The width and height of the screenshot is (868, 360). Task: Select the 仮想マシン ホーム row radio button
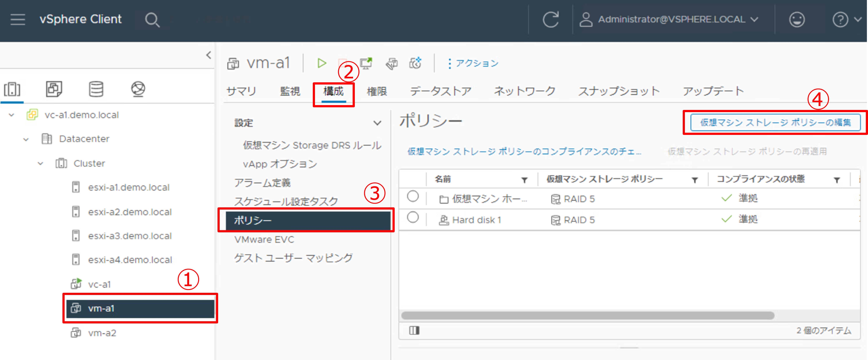click(x=412, y=196)
